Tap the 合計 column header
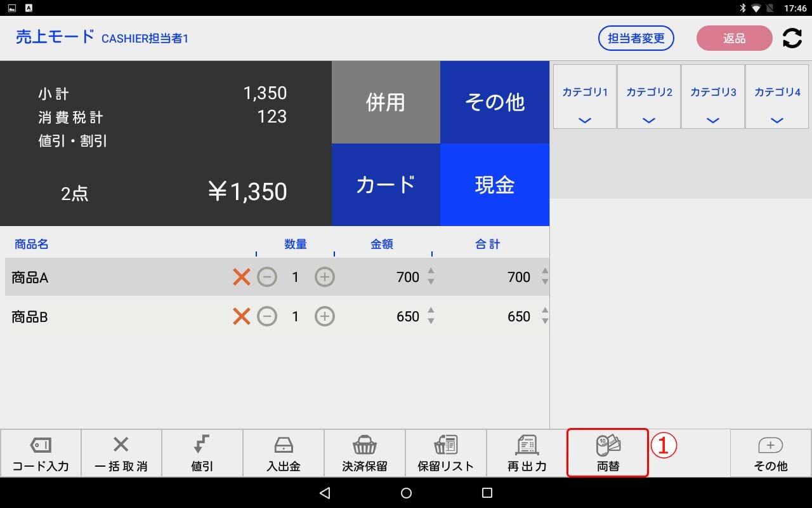Viewport: 812px width, 508px height. 488,244
